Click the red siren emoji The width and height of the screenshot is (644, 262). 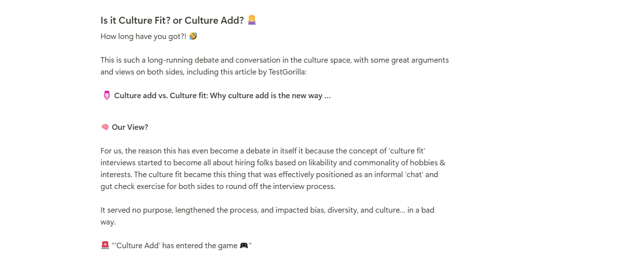click(x=105, y=246)
